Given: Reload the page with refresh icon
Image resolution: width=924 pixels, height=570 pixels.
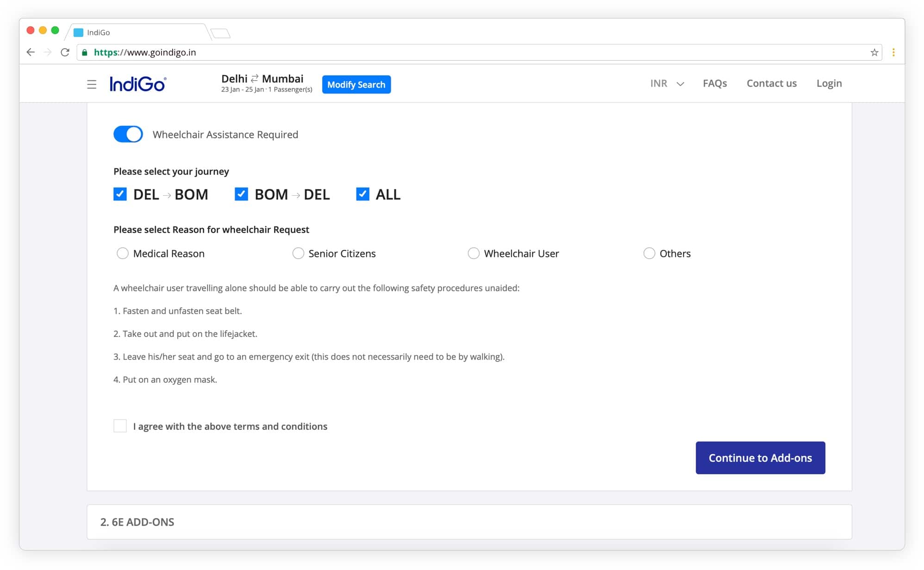Looking at the screenshot, I should 65,52.
